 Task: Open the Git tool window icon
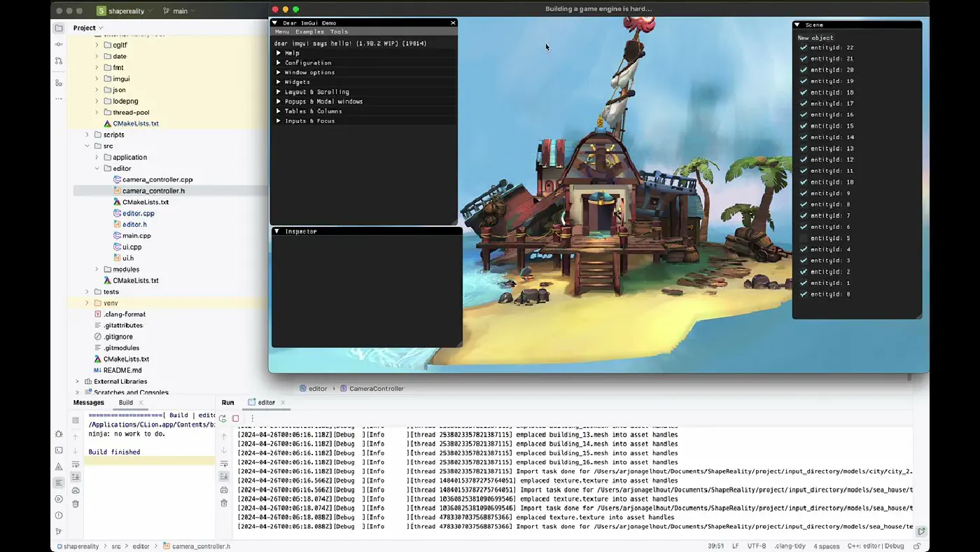(x=59, y=532)
